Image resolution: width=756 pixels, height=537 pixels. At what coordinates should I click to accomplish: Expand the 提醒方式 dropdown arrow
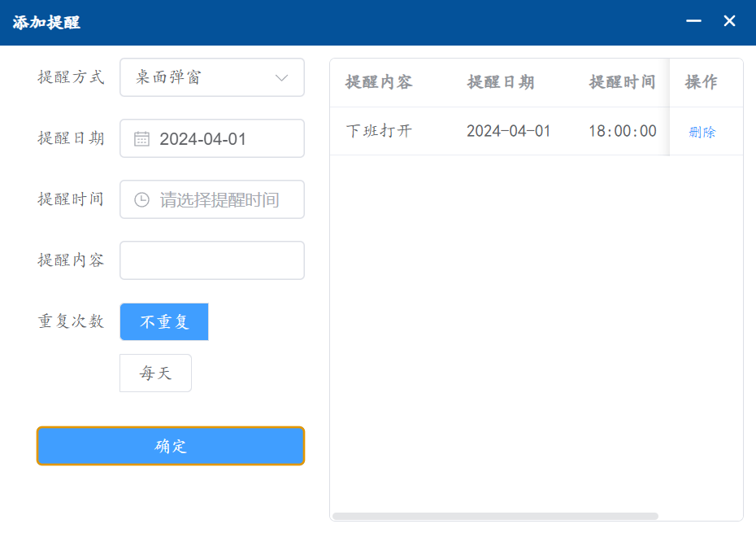282,78
